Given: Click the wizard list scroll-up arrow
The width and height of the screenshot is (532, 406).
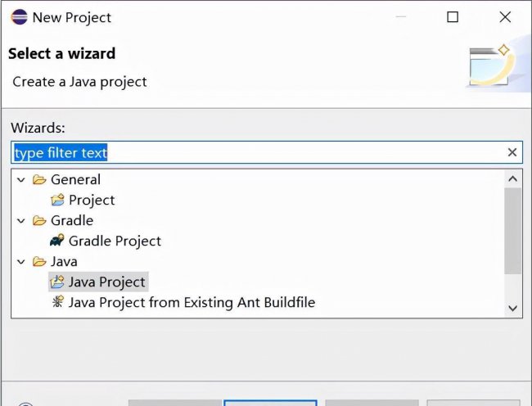Looking at the screenshot, I should (512, 178).
